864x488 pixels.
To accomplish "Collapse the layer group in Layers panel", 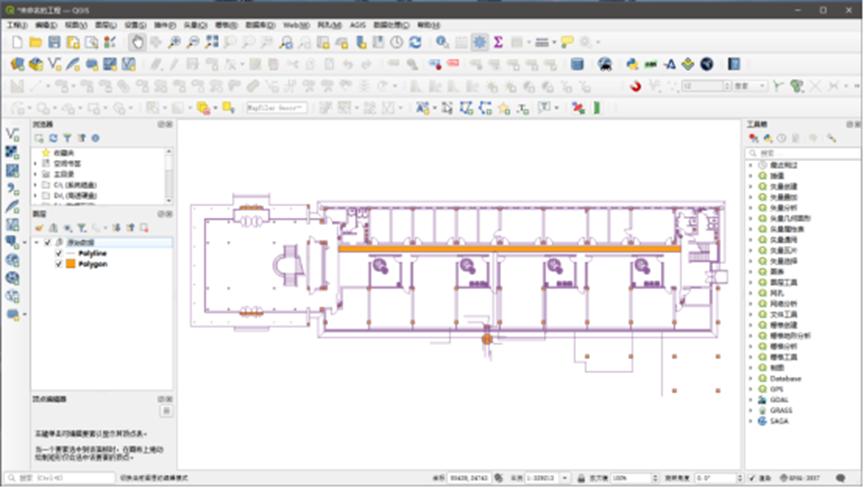I will (x=37, y=243).
